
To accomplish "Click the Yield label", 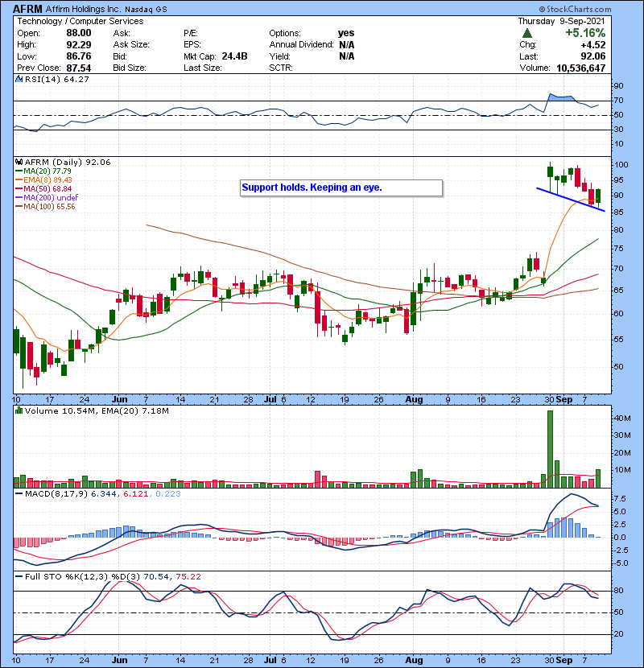I will pos(279,56).
